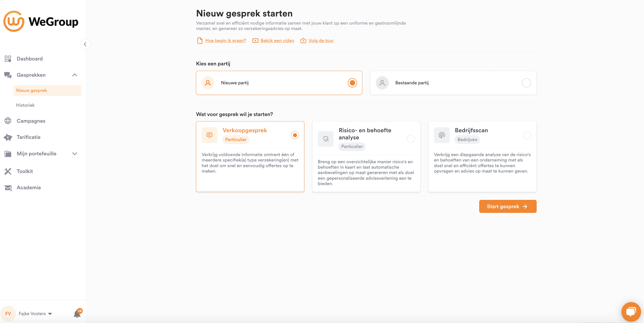644x323 pixels.
Task: Open Fajke Vosters user dropdown
Action: 35,314
